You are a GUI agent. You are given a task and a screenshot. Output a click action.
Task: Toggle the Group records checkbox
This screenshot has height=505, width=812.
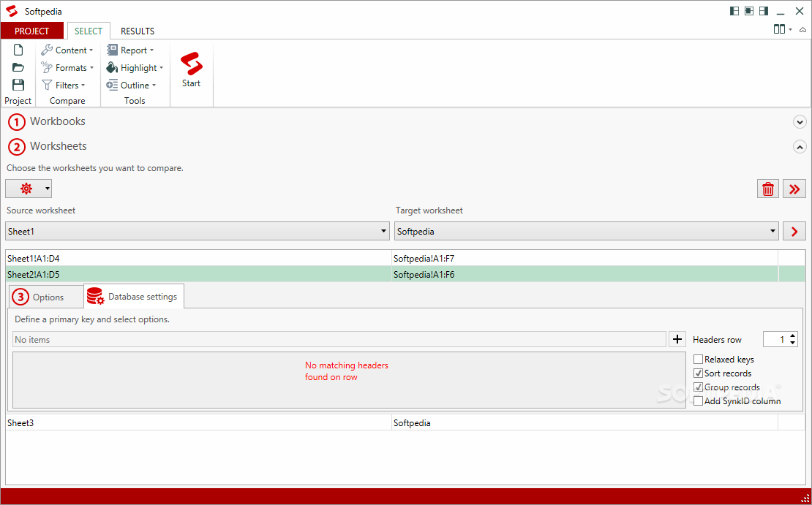tap(698, 387)
